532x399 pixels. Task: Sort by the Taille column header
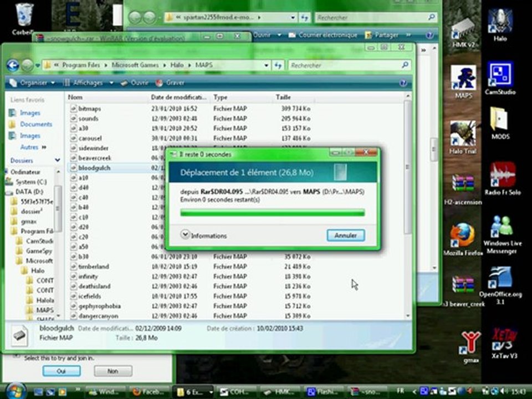[294, 98]
